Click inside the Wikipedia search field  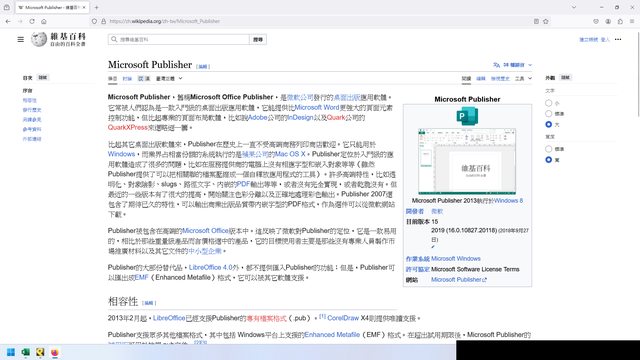coord(179,40)
